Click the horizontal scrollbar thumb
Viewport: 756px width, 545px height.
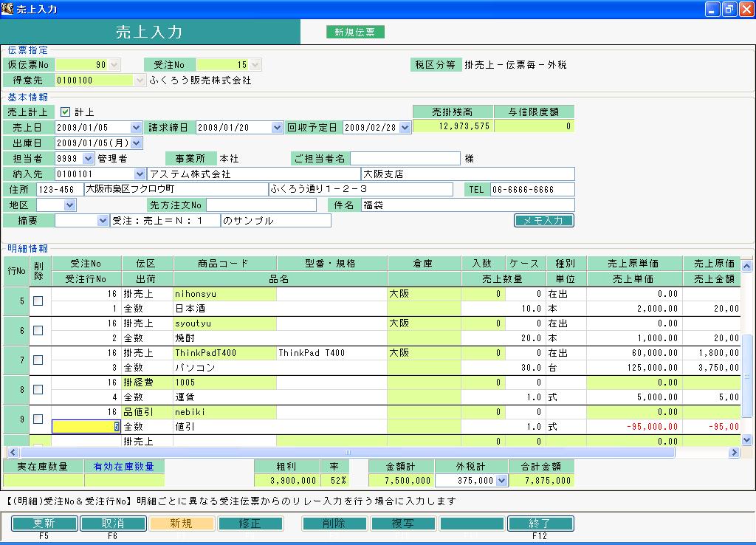pyautogui.click(x=347, y=453)
